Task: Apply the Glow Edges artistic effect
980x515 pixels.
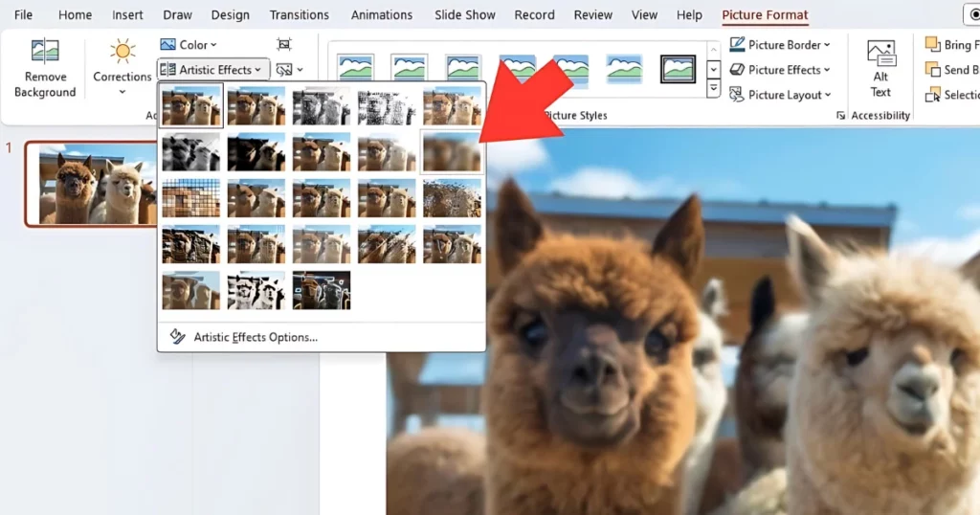Action: pyautogui.click(x=322, y=291)
